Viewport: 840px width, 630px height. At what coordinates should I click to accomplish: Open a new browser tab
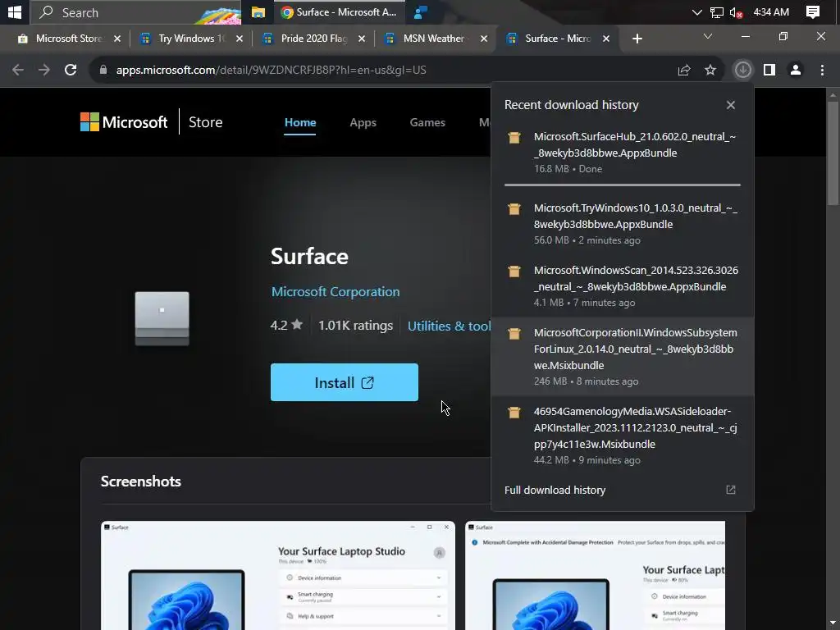point(637,39)
